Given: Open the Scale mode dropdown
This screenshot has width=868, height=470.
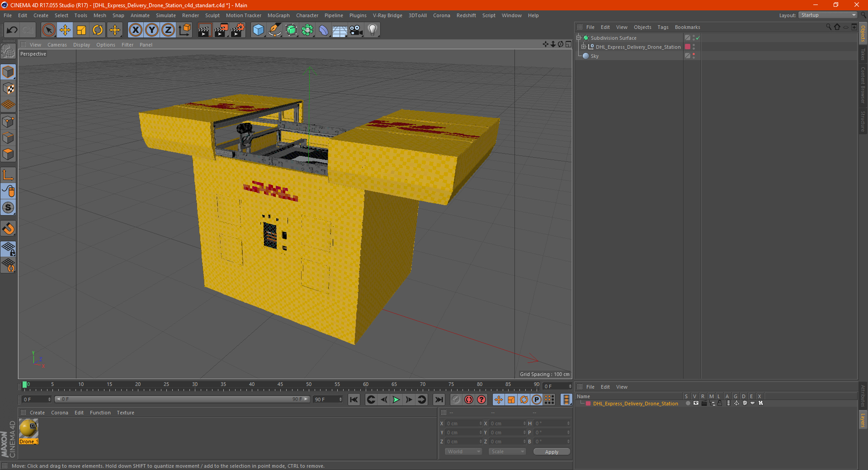Looking at the screenshot, I should pyautogui.click(x=507, y=451).
